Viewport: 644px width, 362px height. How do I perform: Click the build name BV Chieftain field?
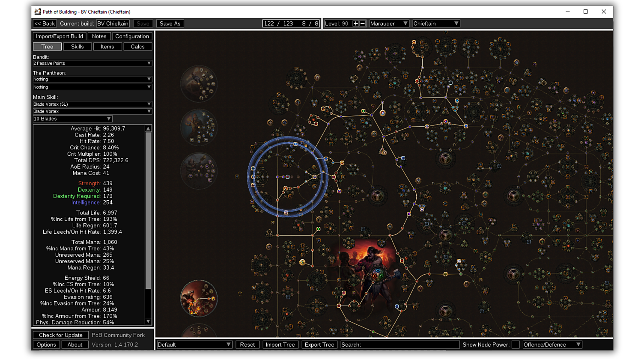click(113, 24)
